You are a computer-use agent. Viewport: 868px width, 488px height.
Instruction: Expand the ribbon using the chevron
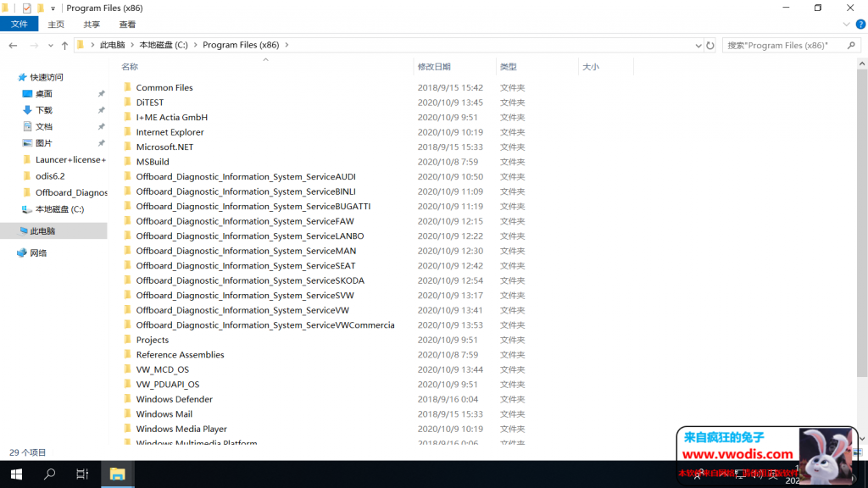point(846,25)
